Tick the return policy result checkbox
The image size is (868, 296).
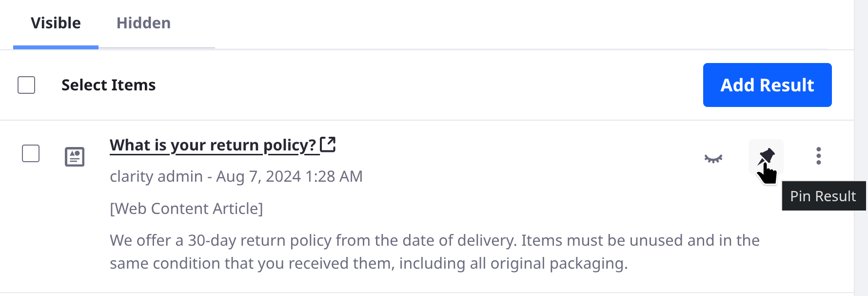[x=31, y=153]
